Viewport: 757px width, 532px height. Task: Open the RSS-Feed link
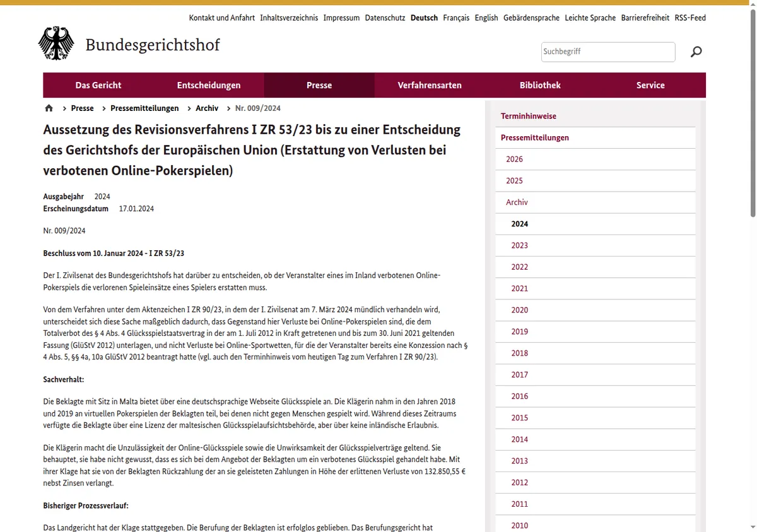click(x=690, y=18)
